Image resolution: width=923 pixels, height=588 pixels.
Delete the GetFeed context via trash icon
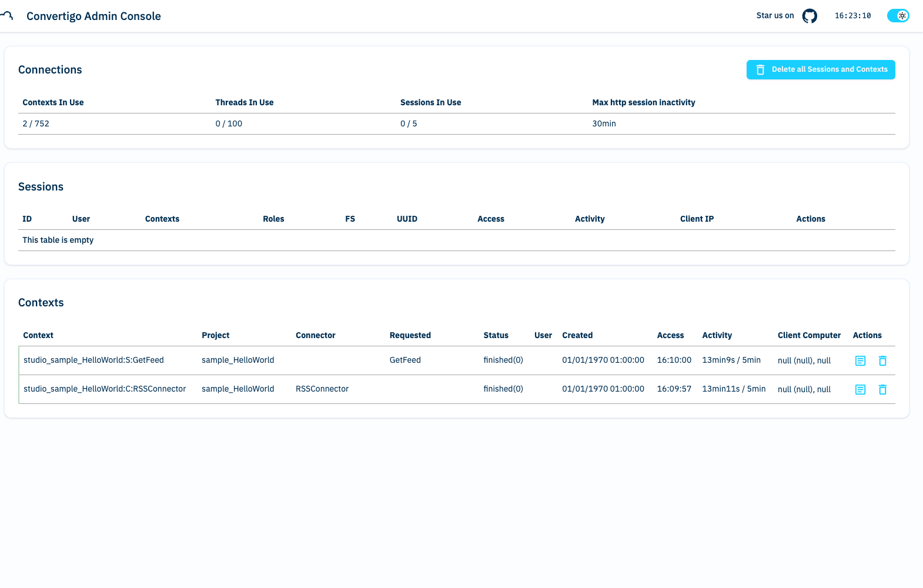tap(882, 360)
